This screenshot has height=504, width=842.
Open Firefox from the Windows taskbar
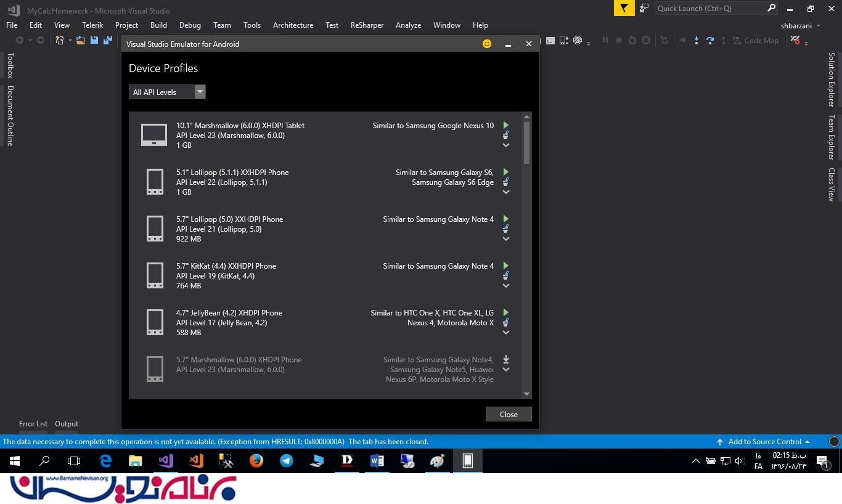(256, 461)
